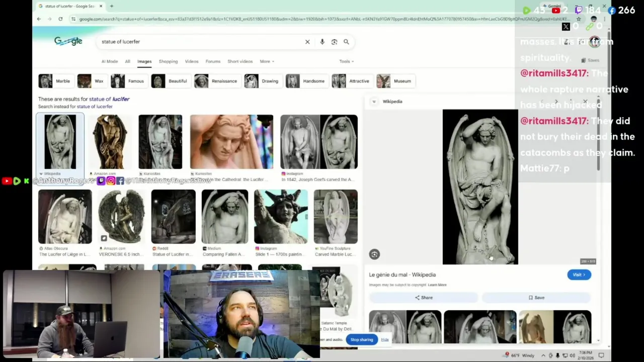Open the Medium 'Comparing Fallen A...' thumbnail
The width and height of the screenshot is (644, 362).
[x=225, y=216]
